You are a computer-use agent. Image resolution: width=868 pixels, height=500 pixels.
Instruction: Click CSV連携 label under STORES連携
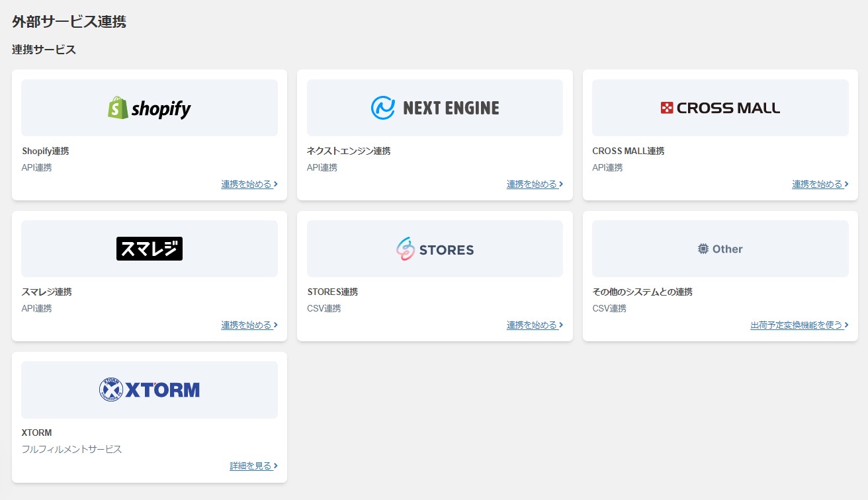(324, 308)
